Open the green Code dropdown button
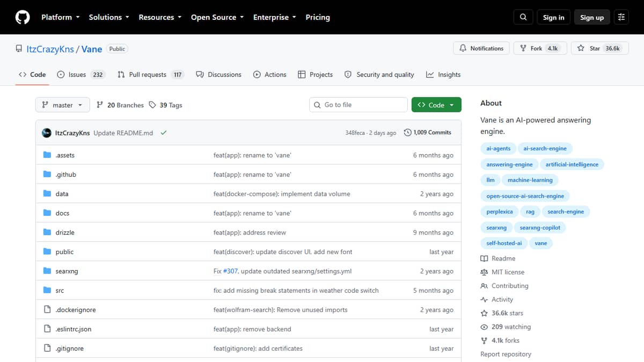644x362 pixels. point(436,105)
